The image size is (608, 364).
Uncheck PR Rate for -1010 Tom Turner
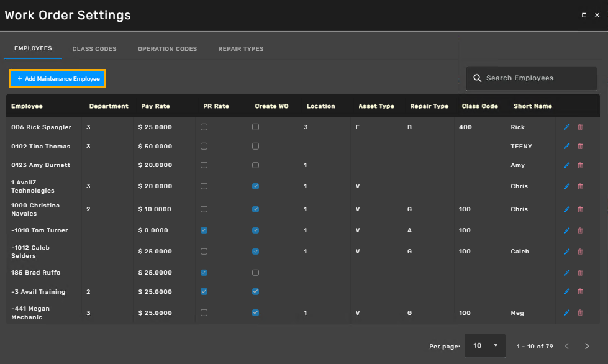tap(204, 230)
